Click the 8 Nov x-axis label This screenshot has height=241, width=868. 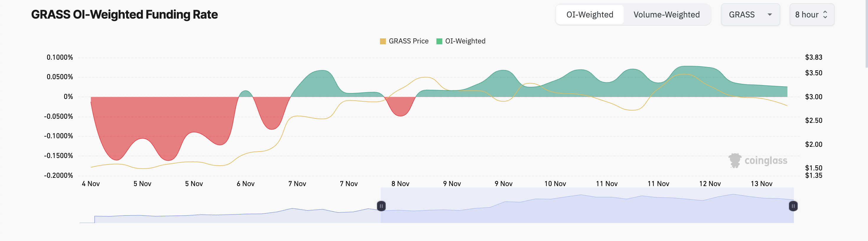pos(400,184)
